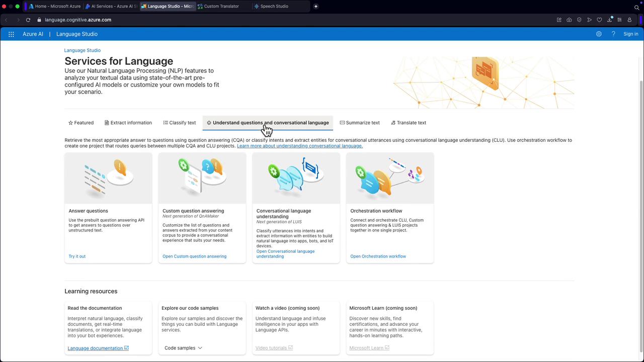Click Microsoft Learn (coming soon) card title
The height and width of the screenshot is (362, 644).
(x=383, y=308)
